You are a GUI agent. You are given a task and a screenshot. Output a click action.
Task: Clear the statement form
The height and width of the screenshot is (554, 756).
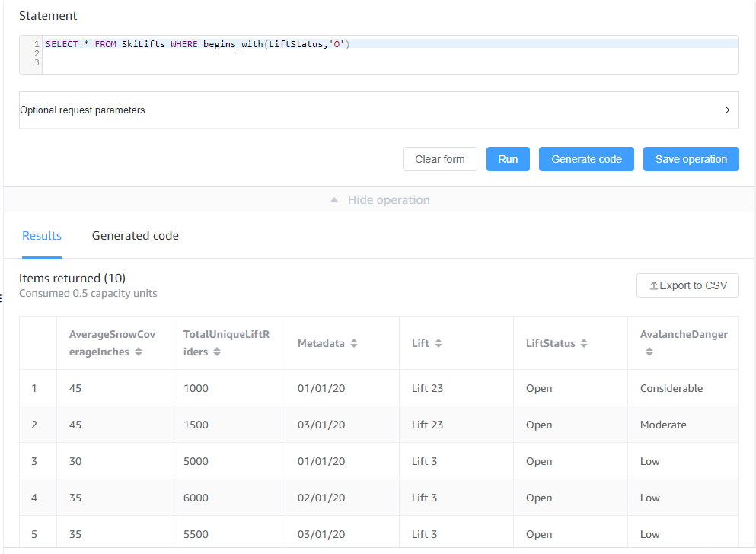click(x=439, y=159)
